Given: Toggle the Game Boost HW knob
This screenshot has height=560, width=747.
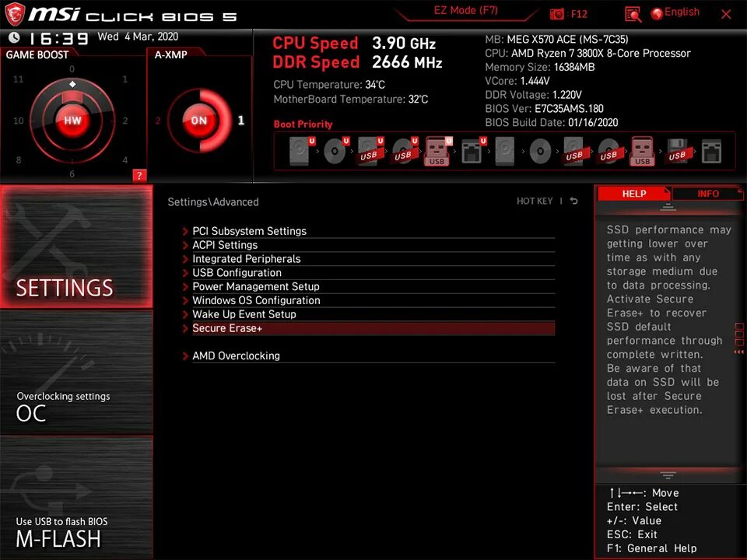Looking at the screenshot, I should click(72, 121).
